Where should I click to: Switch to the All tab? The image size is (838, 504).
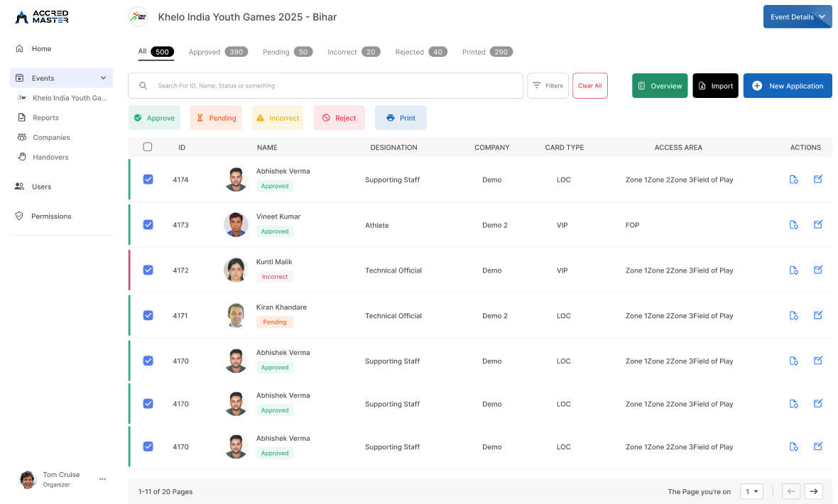pyautogui.click(x=156, y=52)
